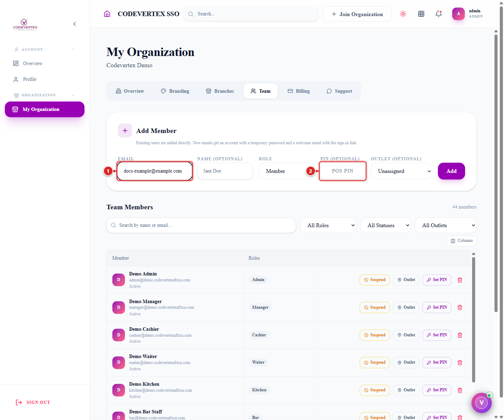Image resolution: width=504 pixels, height=420 pixels.
Task: Suspend Demo Manager
Action: click(x=374, y=307)
